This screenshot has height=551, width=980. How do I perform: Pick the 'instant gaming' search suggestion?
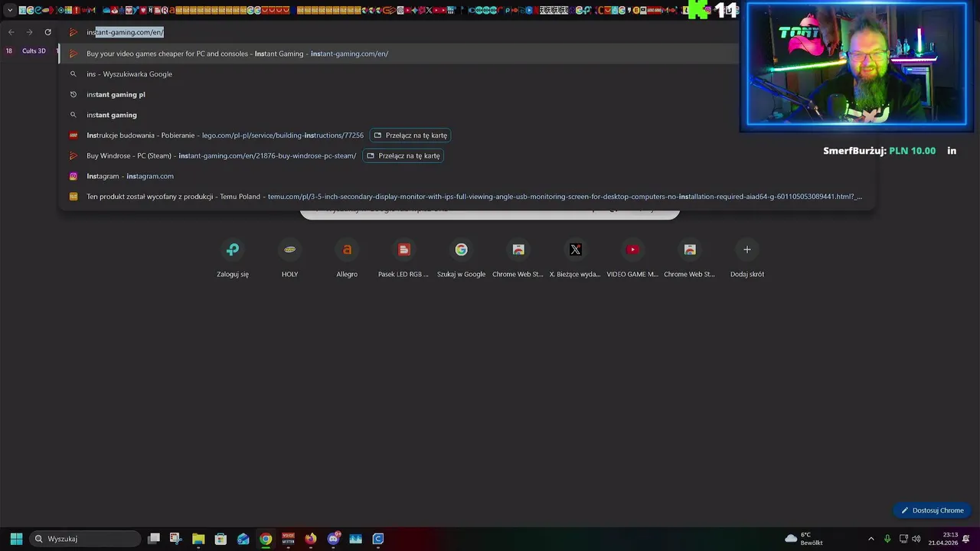[467, 115]
